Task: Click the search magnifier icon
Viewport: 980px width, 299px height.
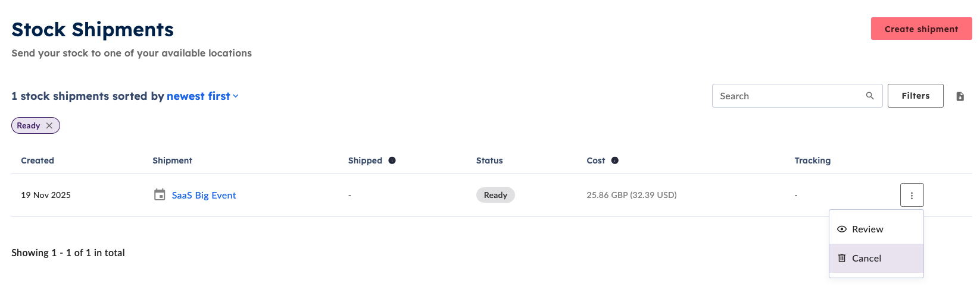Action: tap(870, 96)
